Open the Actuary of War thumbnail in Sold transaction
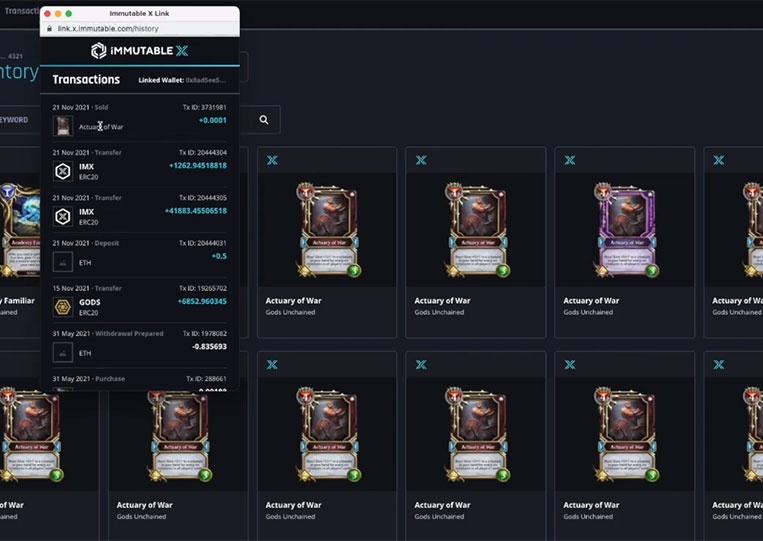The height and width of the screenshot is (541, 763). coord(63,126)
